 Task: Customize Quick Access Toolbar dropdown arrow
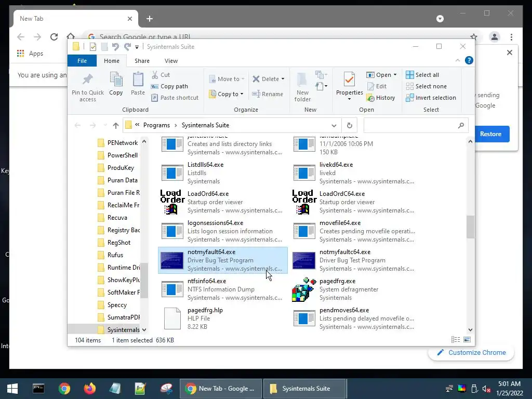pos(137,47)
